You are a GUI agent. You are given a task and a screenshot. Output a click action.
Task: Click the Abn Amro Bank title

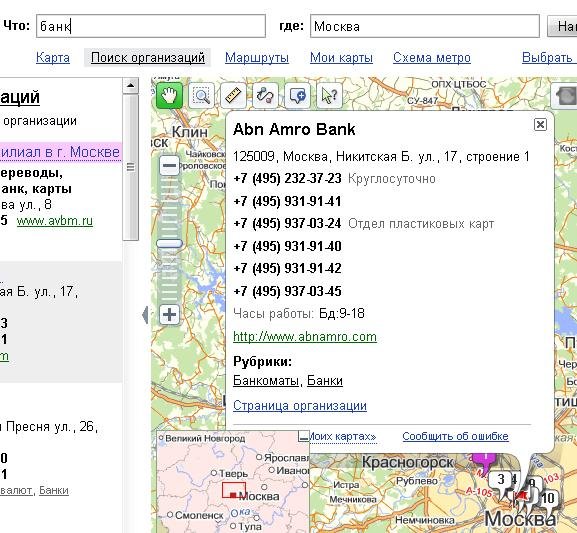point(294,130)
